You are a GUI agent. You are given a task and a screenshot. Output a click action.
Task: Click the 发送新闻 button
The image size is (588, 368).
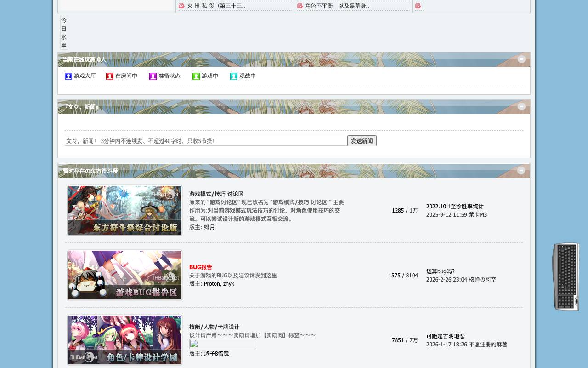[x=362, y=141]
